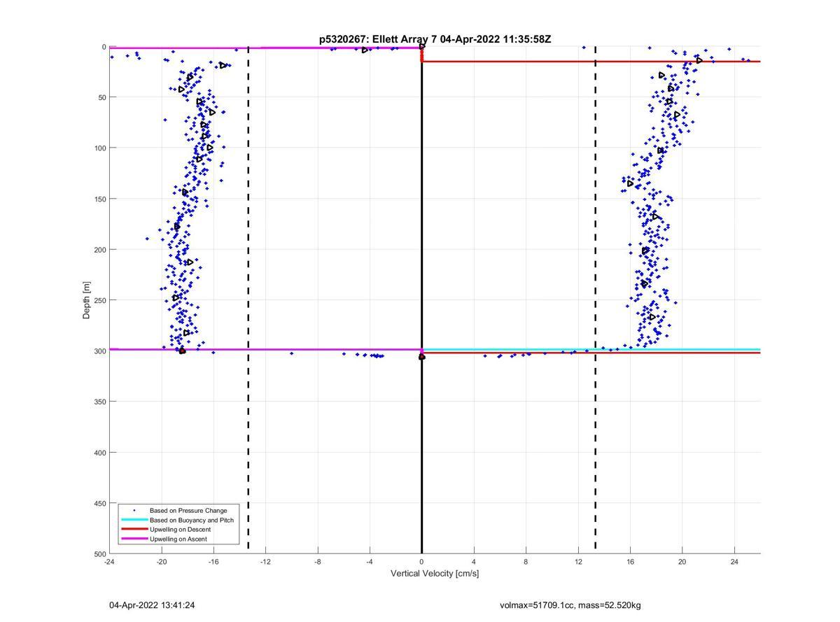
Task: Click x-axis tick label '-24'
Action: coord(109,562)
